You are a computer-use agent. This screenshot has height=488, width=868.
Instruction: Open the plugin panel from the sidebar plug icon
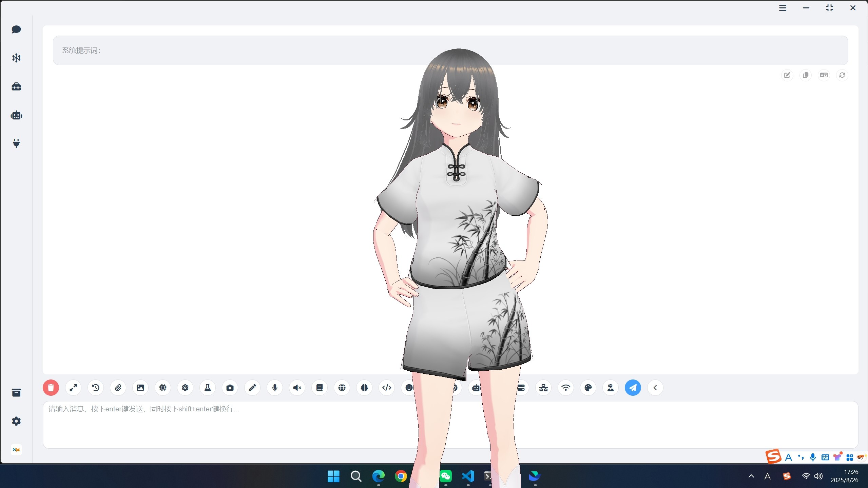[16, 143]
